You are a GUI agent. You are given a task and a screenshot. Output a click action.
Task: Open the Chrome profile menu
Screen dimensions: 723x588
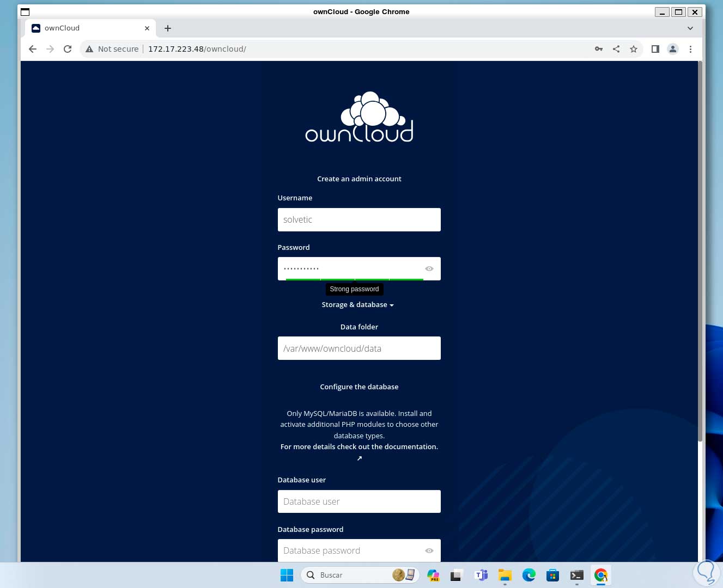point(673,49)
